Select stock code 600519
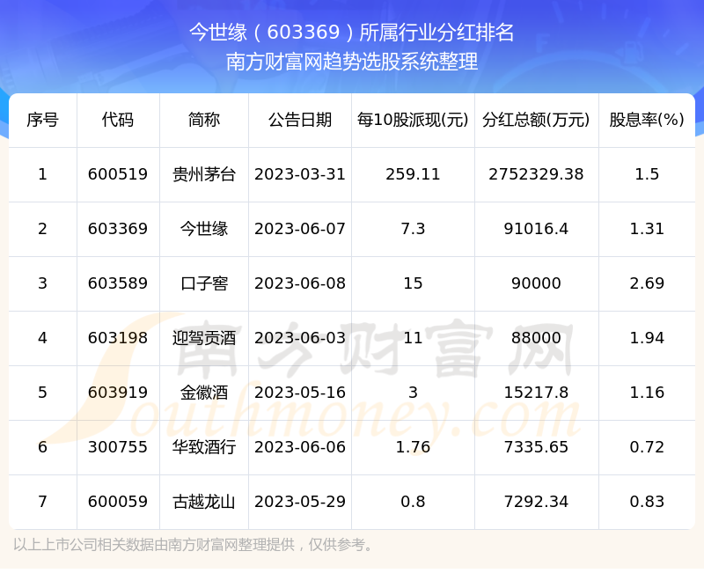Viewport: 704px width, 588px height. tap(118, 174)
